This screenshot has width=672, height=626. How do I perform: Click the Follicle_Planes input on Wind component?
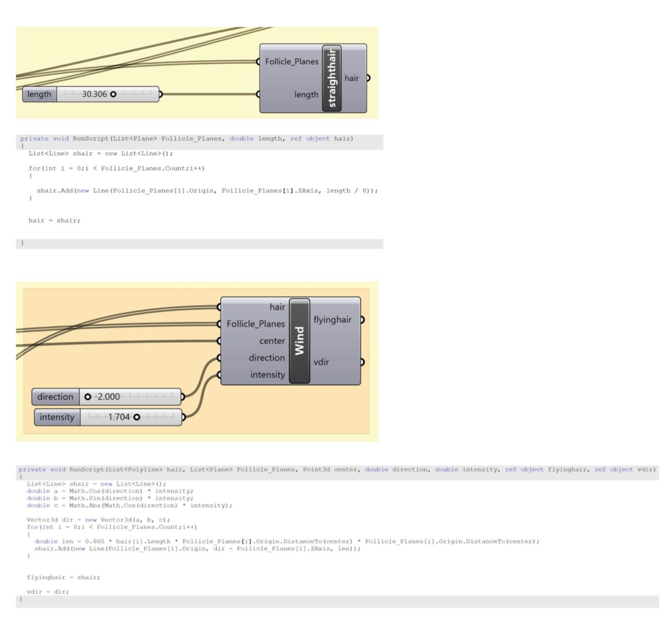pos(256,324)
